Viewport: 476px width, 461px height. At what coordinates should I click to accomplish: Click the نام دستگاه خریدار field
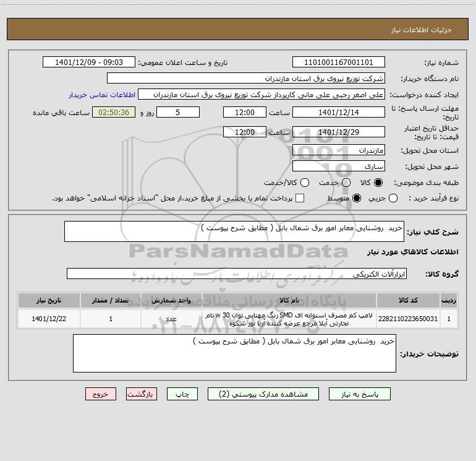pos(246,79)
